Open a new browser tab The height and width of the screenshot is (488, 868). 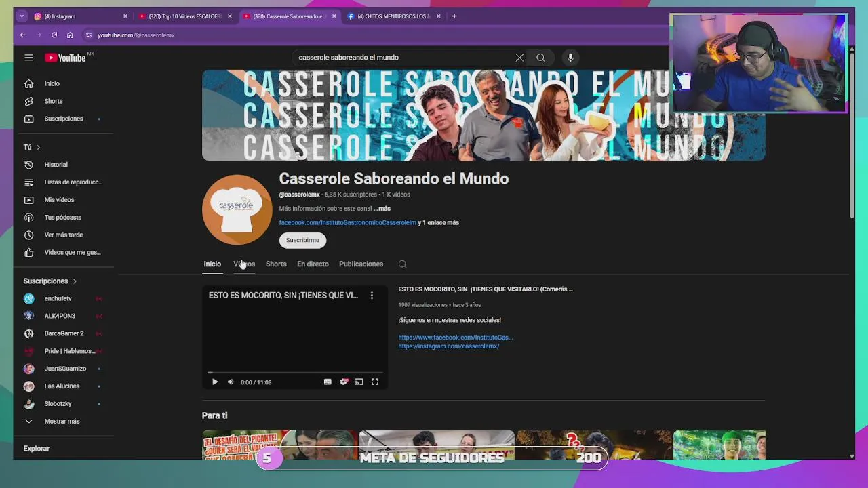[454, 16]
